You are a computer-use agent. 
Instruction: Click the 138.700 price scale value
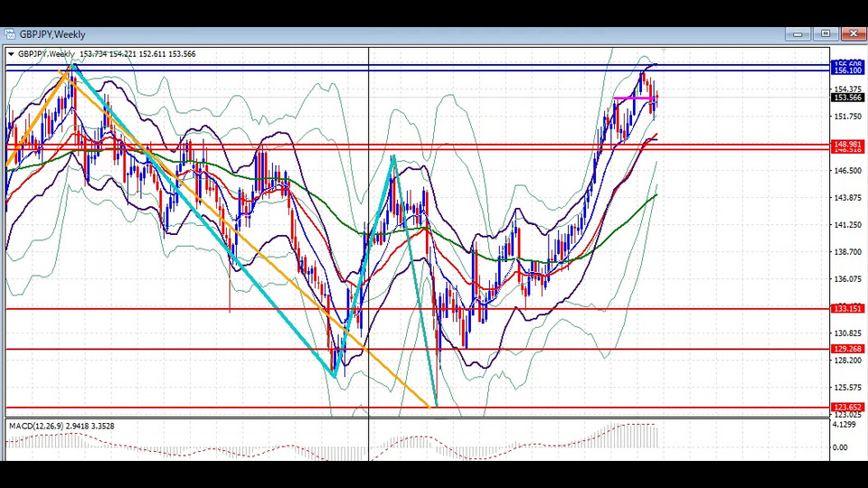(847, 252)
